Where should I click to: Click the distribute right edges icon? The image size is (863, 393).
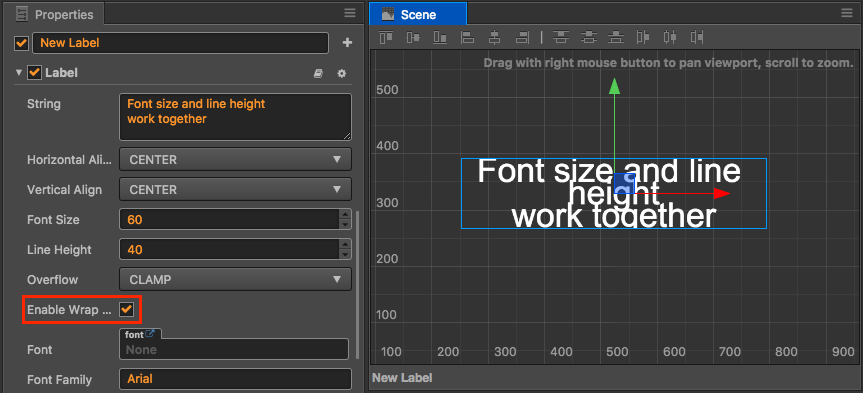(697, 37)
